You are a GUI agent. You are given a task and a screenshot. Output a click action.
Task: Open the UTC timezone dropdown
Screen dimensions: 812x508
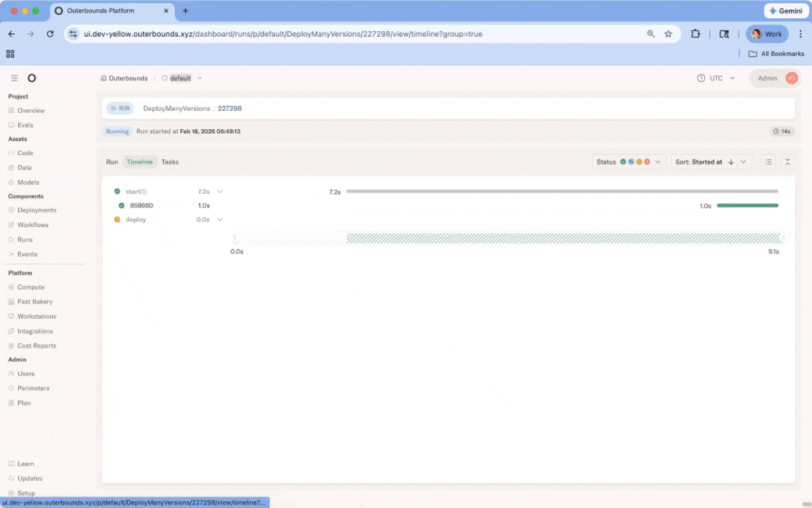(x=716, y=78)
